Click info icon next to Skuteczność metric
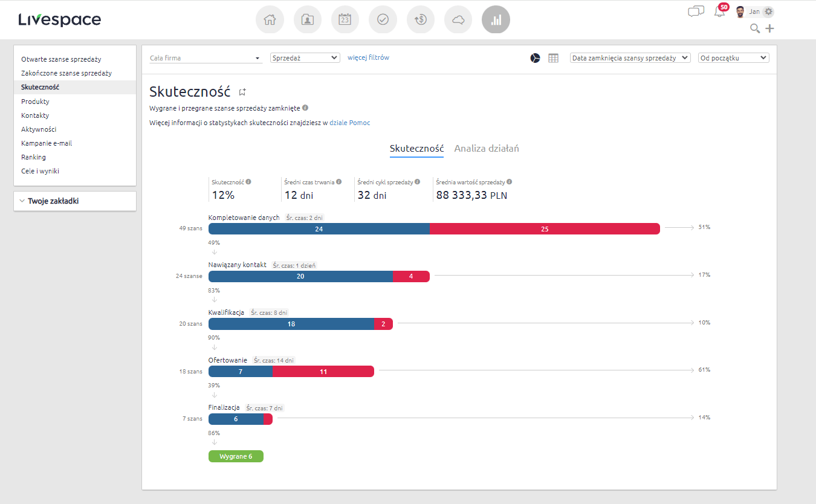Screen dimensions: 816x504 pos(248,181)
